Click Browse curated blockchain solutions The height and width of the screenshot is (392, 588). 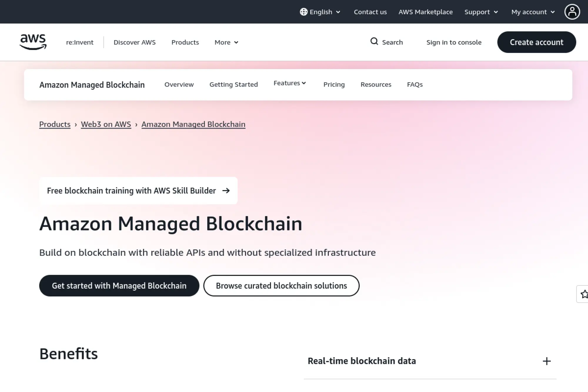281,285
